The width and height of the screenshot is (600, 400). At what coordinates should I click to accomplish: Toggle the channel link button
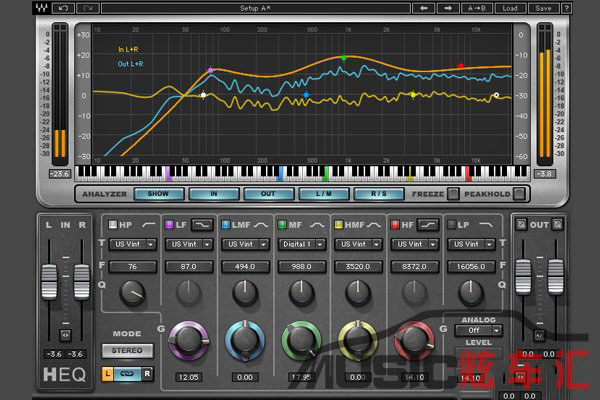(x=127, y=374)
